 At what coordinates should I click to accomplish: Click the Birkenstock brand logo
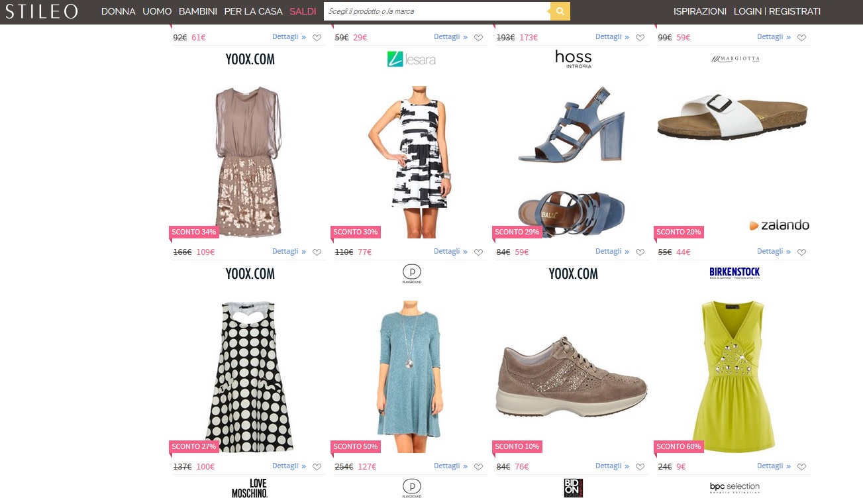click(x=735, y=273)
